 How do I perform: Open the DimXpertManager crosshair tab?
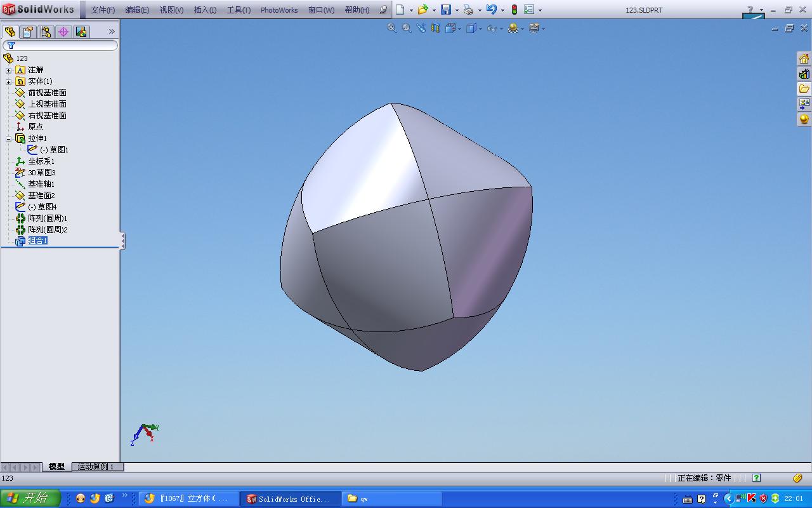[63, 32]
